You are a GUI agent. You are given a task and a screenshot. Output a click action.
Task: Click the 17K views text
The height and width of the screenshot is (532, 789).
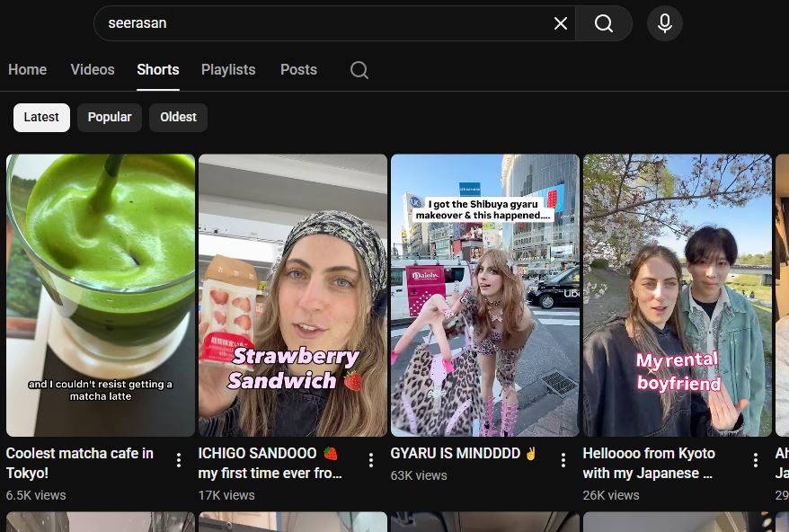tap(226, 495)
